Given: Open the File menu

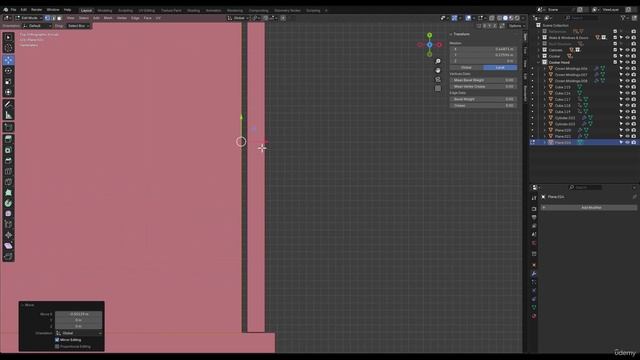Looking at the screenshot, I should coord(13,9).
